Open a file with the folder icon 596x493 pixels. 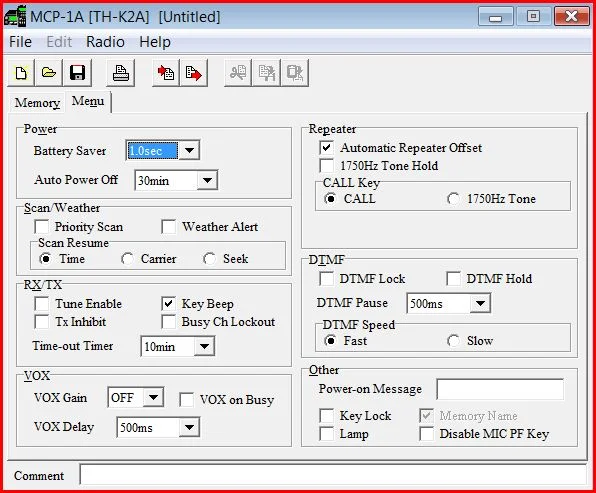[49, 73]
